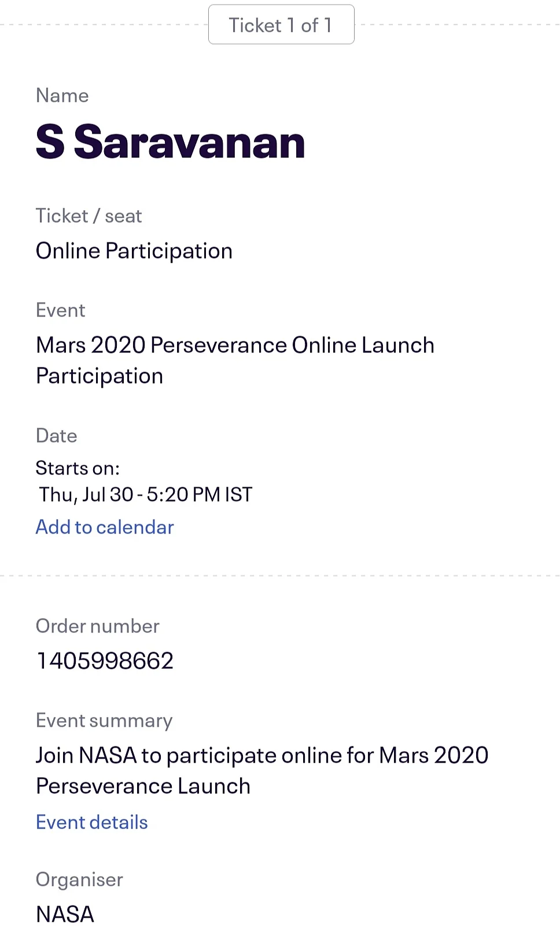Image resolution: width=560 pixels, height=942 pixels.
Task: Select the Ticket 1 of 1 badge
Action: (x=281, y=25)
